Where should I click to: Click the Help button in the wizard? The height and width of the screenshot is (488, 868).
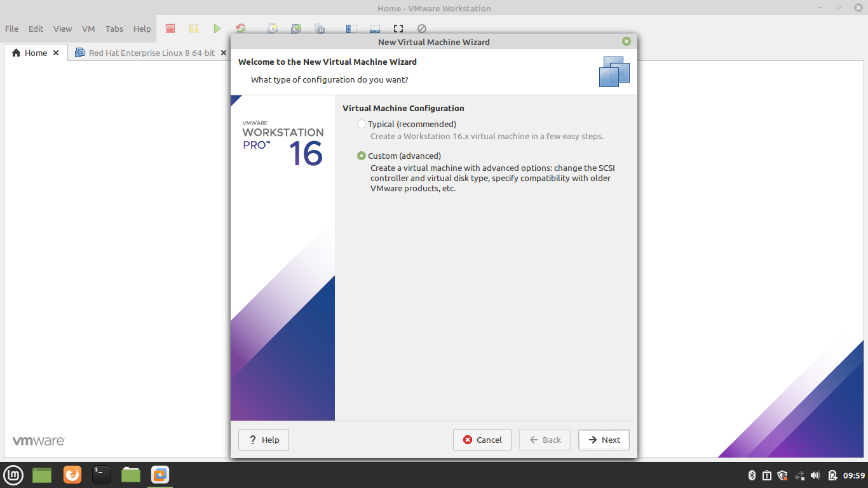(264, 440)
